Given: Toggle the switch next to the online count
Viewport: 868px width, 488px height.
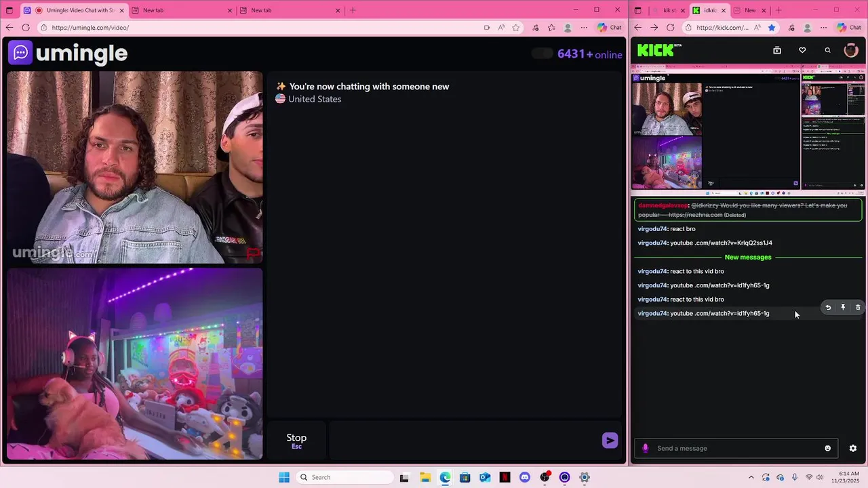Looking at the screenshot, I should tap(542, 54).
